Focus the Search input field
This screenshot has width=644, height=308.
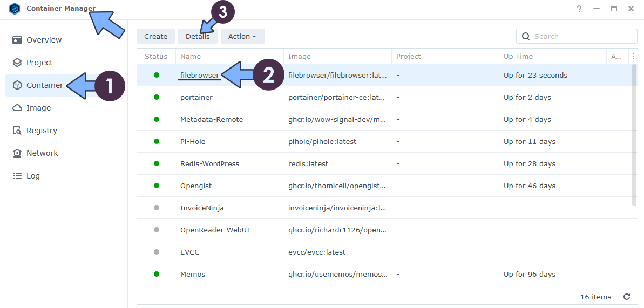(x=577, y=36)
